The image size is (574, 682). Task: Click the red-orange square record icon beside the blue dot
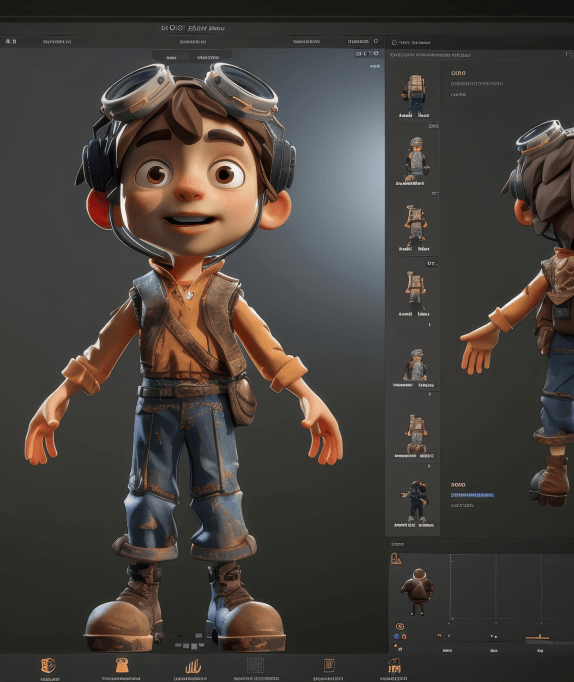(x=404, y=636)
